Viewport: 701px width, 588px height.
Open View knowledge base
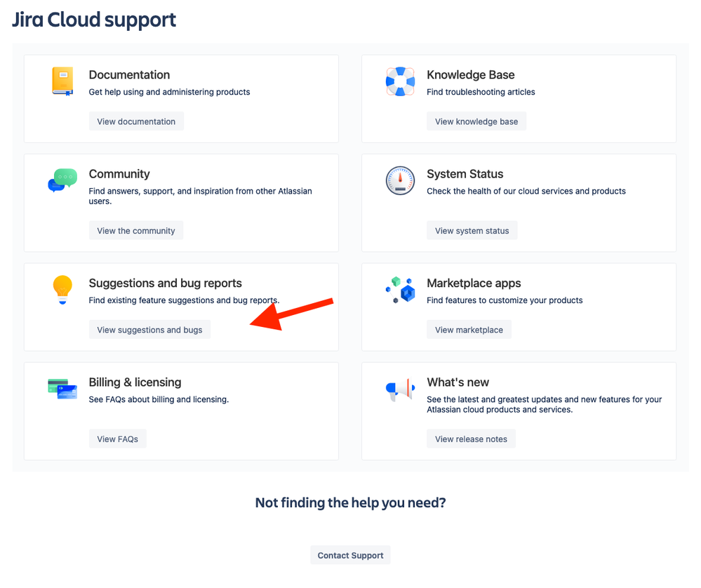tap(476, 121)
